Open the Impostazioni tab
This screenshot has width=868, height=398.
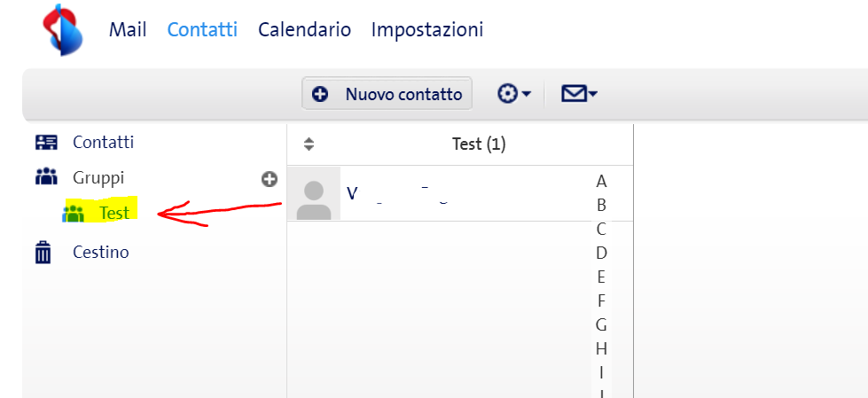tap(427, 29)
